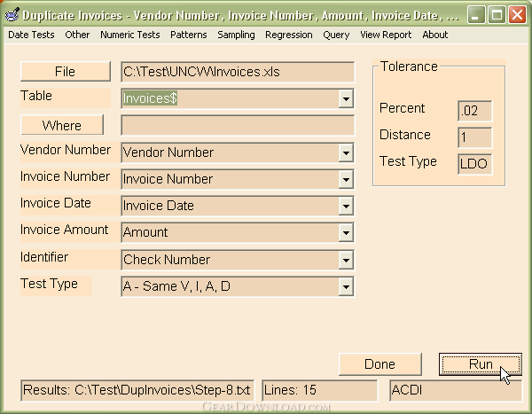This screenshot has width=532, height=414.
Task: Open the Other menu
Action: (77, 35)
